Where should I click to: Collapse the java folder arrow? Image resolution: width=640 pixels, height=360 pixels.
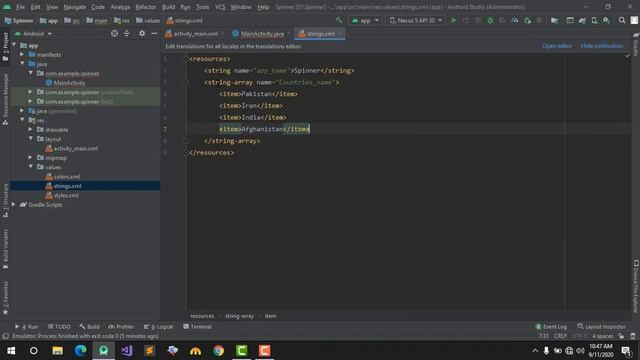(22, 64)
